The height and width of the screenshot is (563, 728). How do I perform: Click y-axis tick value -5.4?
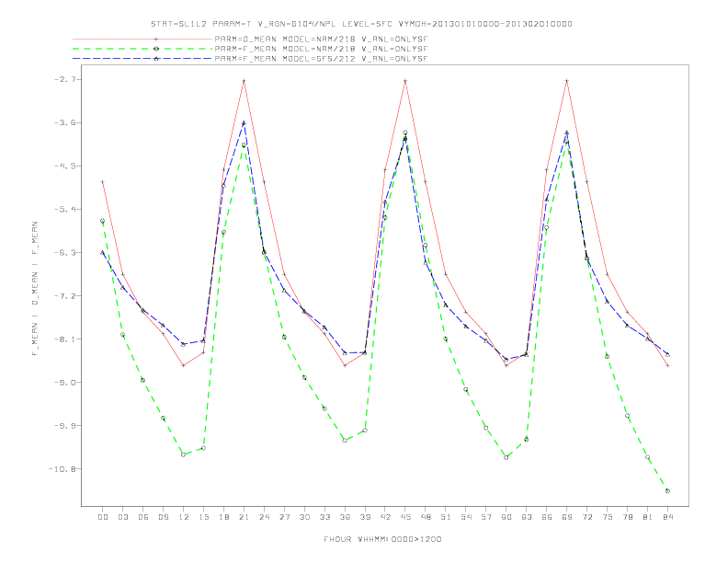64,209
